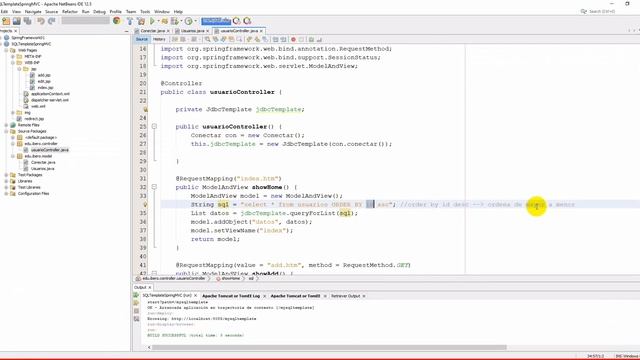Viewport: 640px width, 360px height.
Task: Expand the Test Packages node
Action: click(x=6, y=175)
